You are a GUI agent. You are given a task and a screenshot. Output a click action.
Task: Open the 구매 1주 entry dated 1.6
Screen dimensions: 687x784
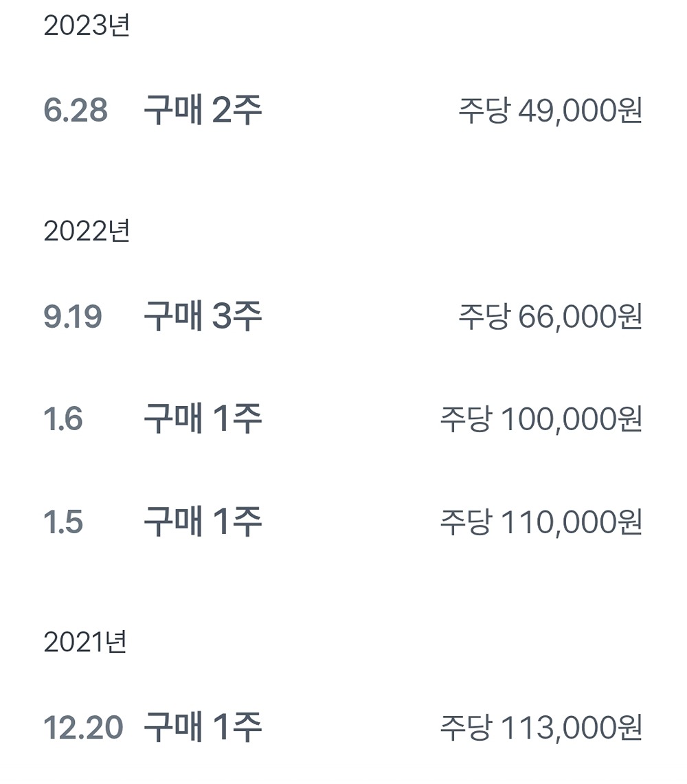(203, 419)
